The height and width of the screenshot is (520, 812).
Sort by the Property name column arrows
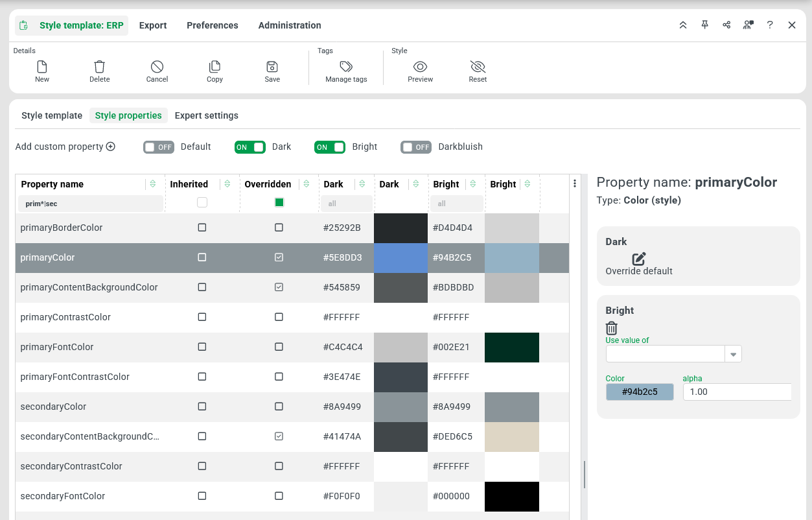153,184
